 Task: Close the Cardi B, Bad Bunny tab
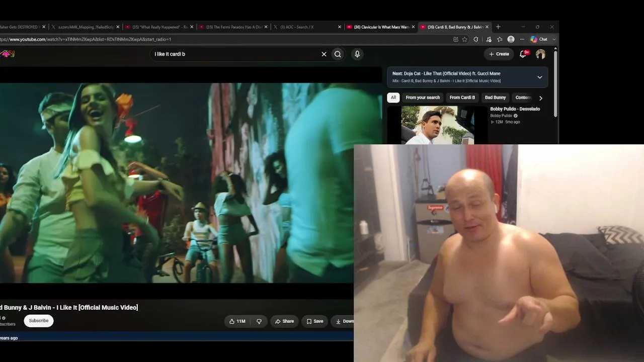[487, 27]
